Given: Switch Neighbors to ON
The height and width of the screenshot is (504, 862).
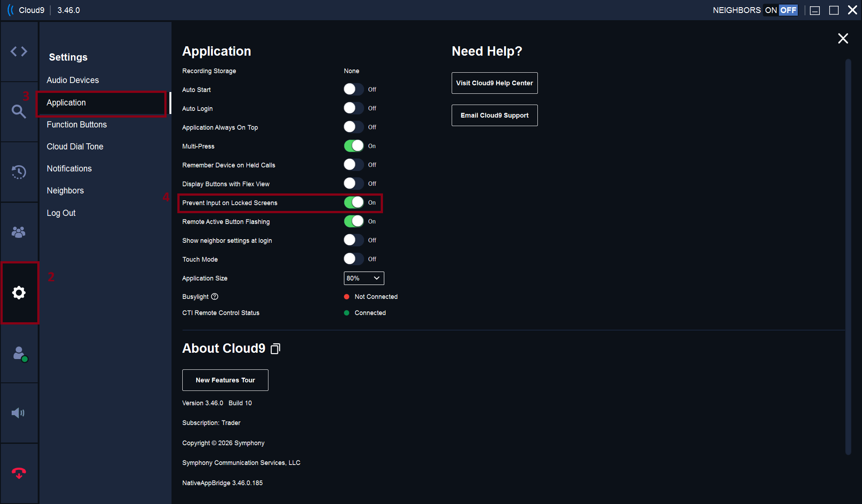Looking at the screenshot, I should (x=771, y=10).
